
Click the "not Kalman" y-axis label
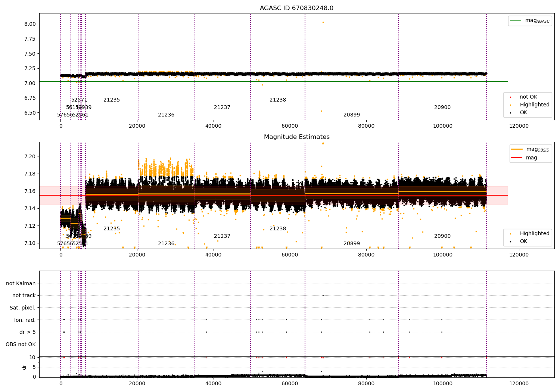click(x=21, y=283)
